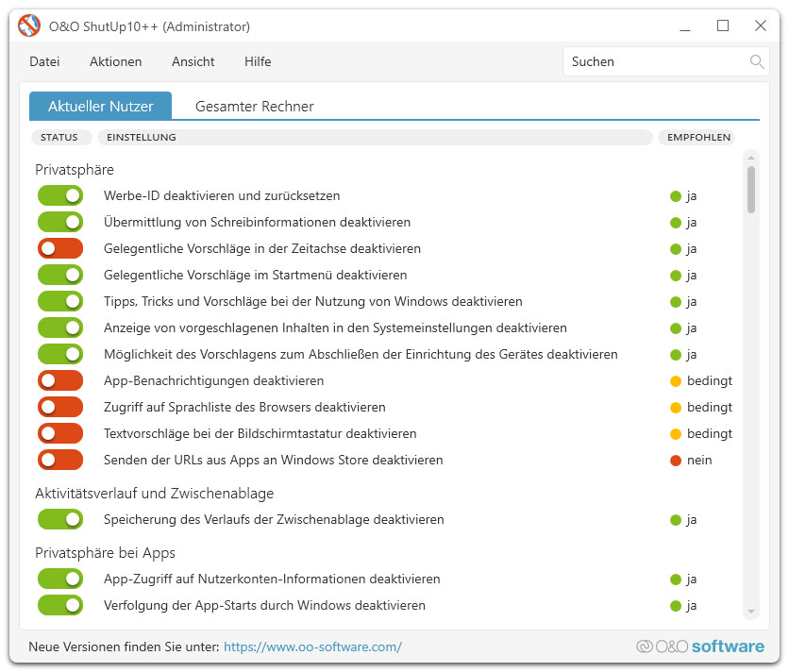The height and width of the screenshot is (672, 789).
Task: Click text Übermittlung von Schreibinformationen deaktivieren
Action: [x=257, y=222]
